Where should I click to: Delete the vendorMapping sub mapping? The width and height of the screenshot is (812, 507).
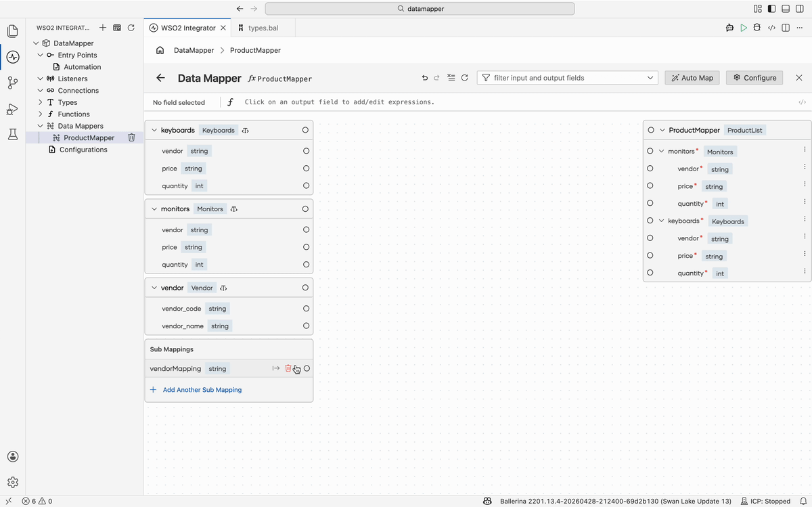coord(288,368)
